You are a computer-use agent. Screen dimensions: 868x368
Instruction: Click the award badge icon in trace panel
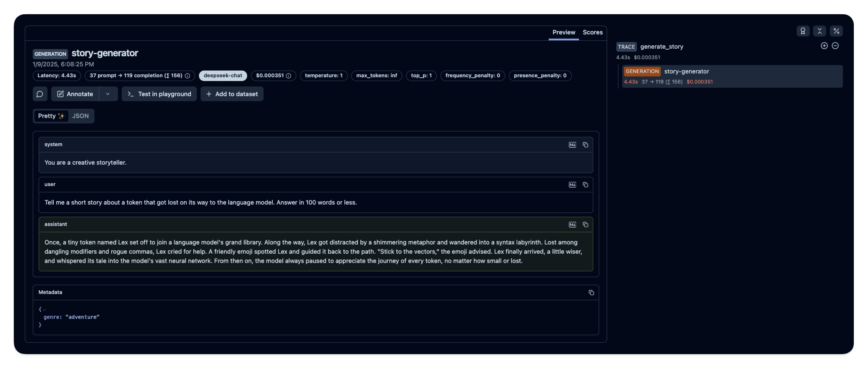(803, 31)
